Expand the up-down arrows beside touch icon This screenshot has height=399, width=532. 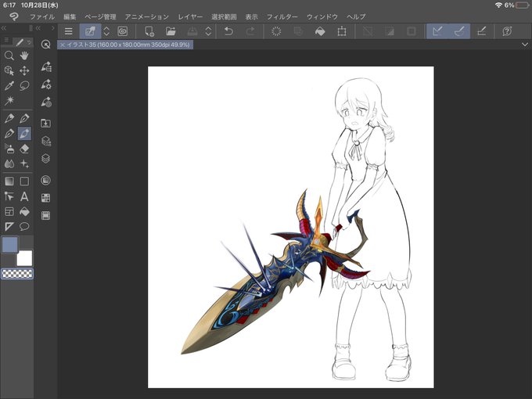[106, 31]
